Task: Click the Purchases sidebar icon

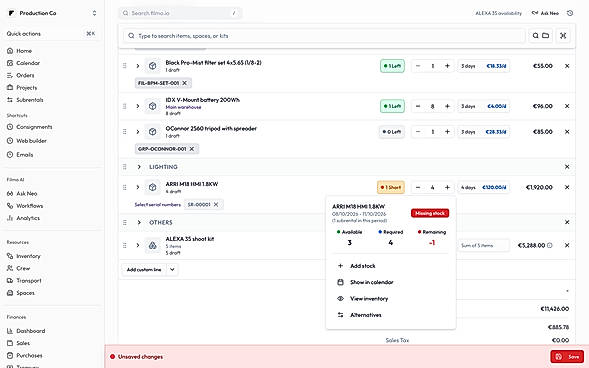Action: 10,355
